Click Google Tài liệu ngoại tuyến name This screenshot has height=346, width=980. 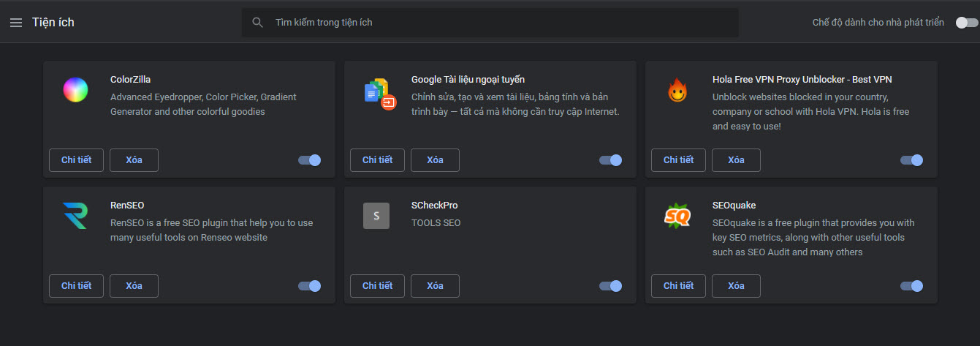pos(468,80)
